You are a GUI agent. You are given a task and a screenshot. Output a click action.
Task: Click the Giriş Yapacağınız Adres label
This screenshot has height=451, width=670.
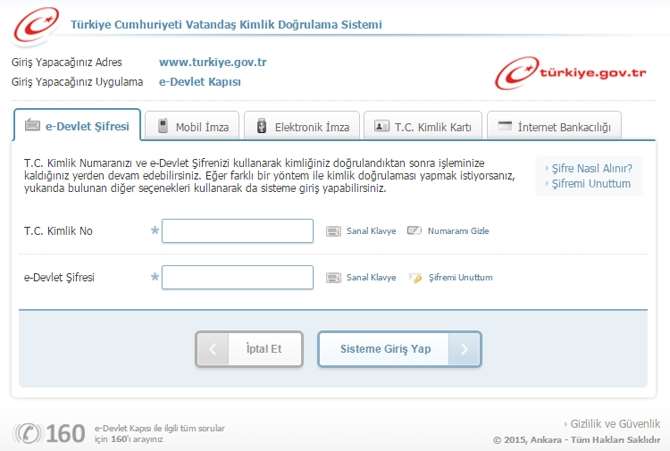[x=67, y=62]
